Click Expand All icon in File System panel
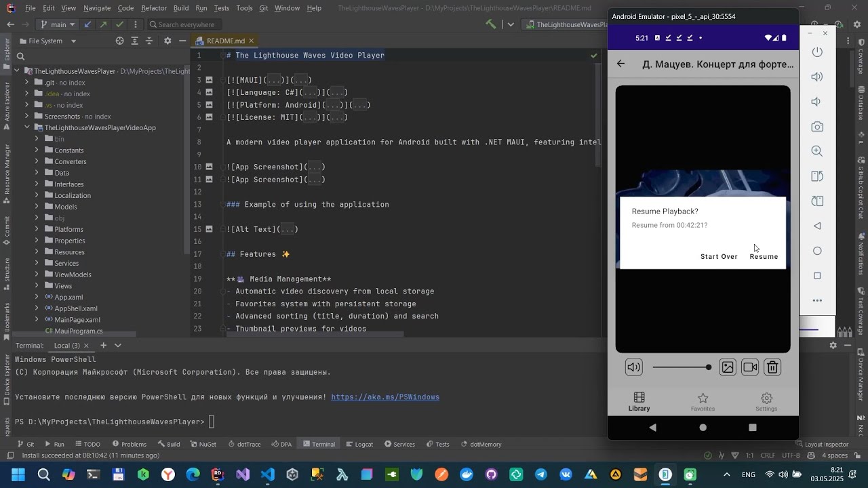Screen dimensions: 868x488 (135, 41)
